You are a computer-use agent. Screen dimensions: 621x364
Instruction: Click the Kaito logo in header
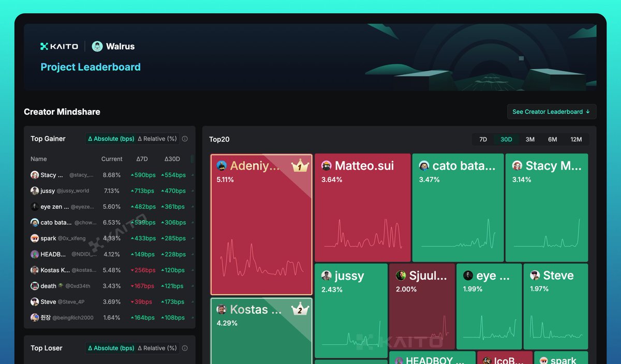59,47
